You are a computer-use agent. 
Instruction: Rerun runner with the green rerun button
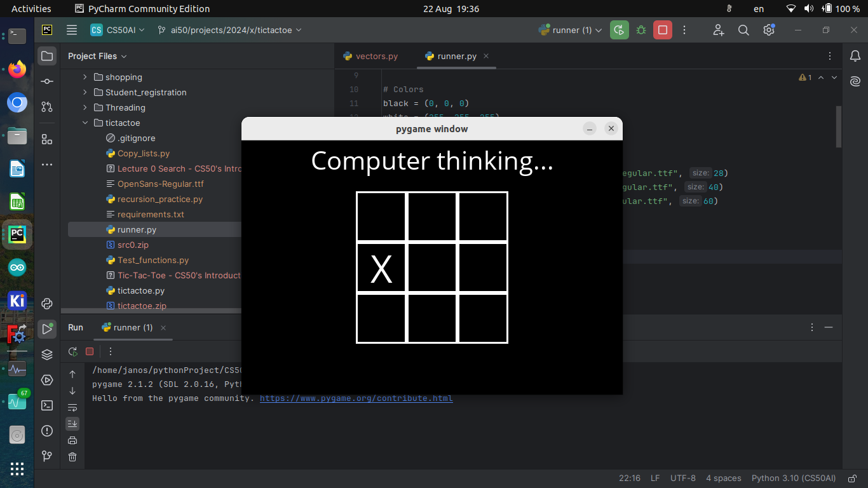pyautogui.click(x=619, y=30)
